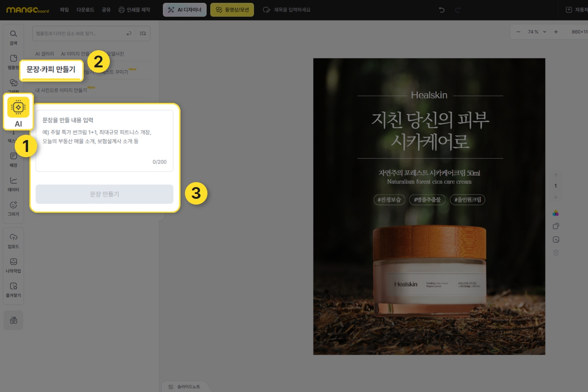Open the 나의작업 my work panel

click(x=13, y=265)
